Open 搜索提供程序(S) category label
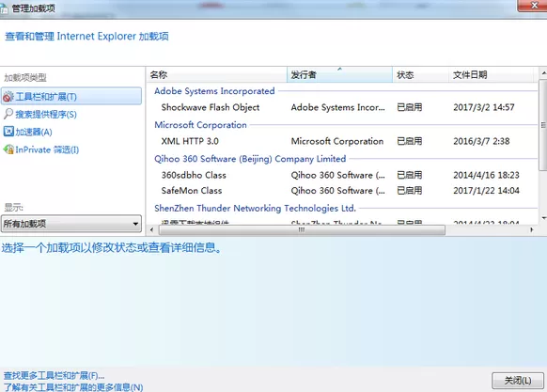The width and height of the screenshot is (547, 392). (46, 114)
